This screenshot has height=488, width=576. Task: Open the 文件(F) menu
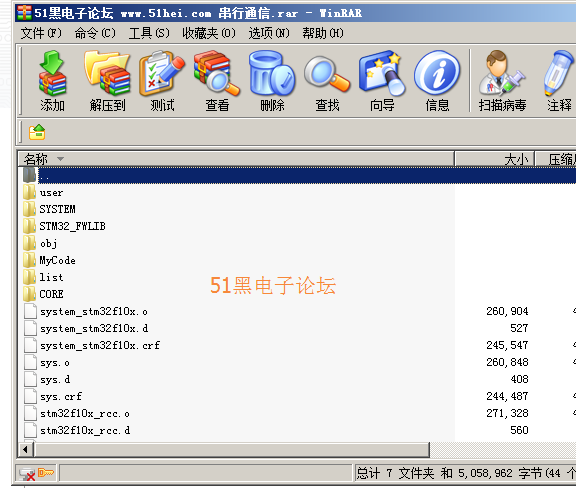[x=41, y=33]
